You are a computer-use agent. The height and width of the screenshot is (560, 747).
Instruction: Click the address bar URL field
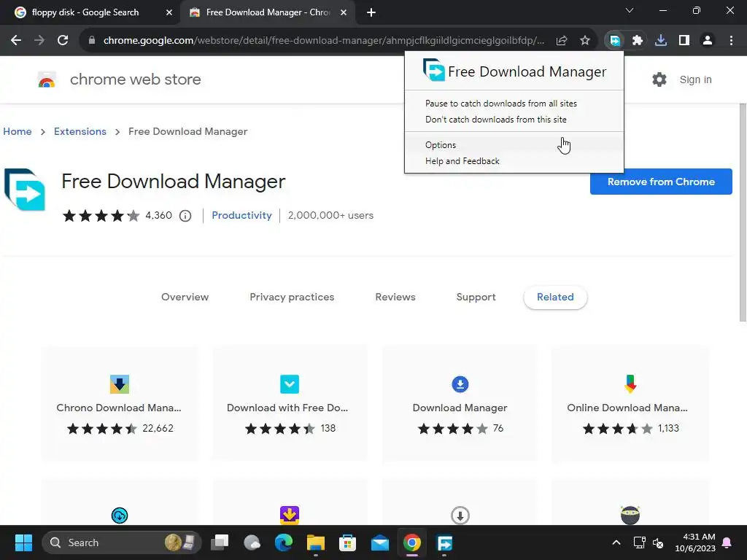coord(323,41)
